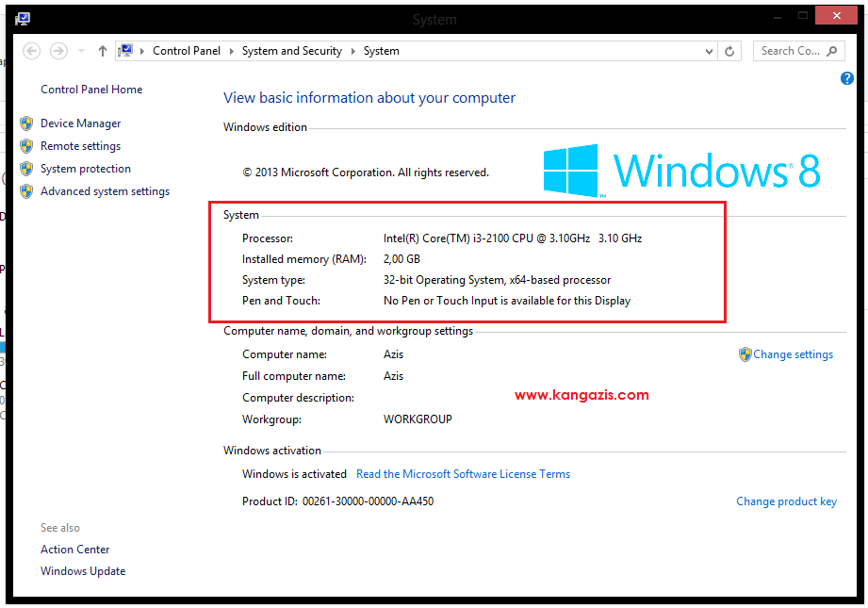868x608 pixels.
Task: Open the recent locations dropdown arrow
Action: (81, 51)
